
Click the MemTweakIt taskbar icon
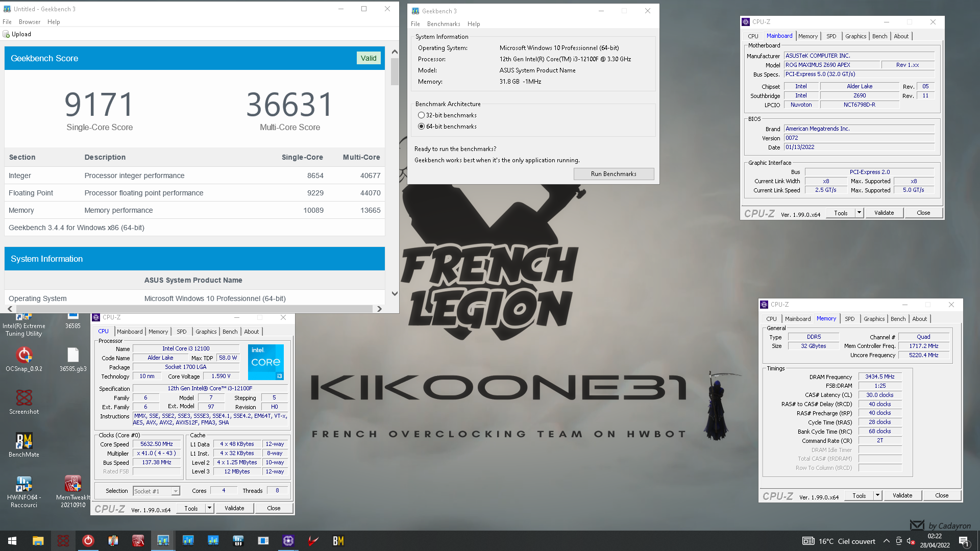(x=138, y=541)
